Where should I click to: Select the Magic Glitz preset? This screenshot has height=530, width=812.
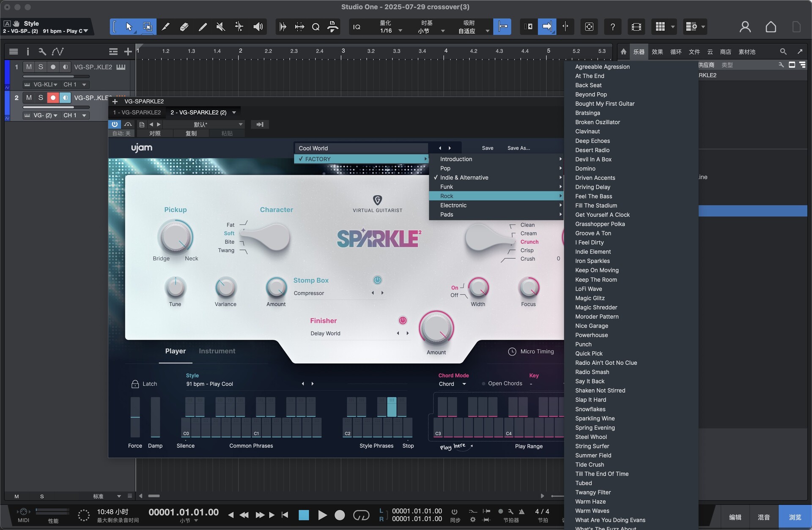click(x=590, y=298)
